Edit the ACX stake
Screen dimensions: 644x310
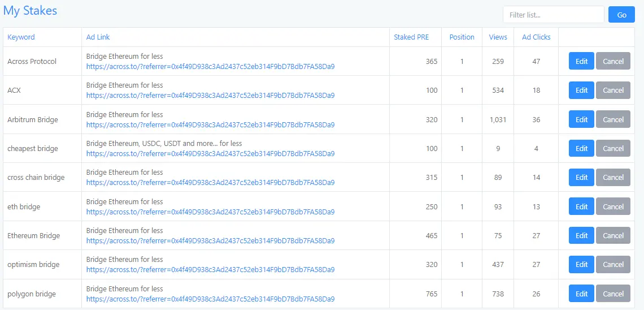click(581, 90)
